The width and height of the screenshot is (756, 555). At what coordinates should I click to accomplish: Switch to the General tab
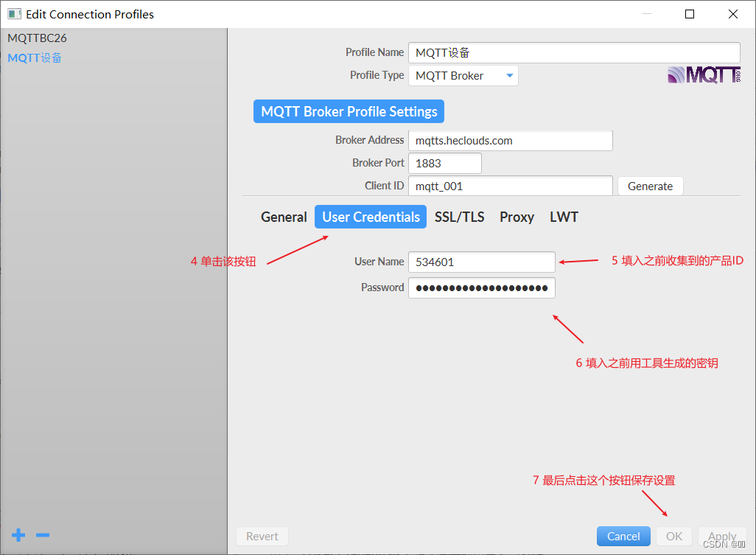click(x=284, y=217)
